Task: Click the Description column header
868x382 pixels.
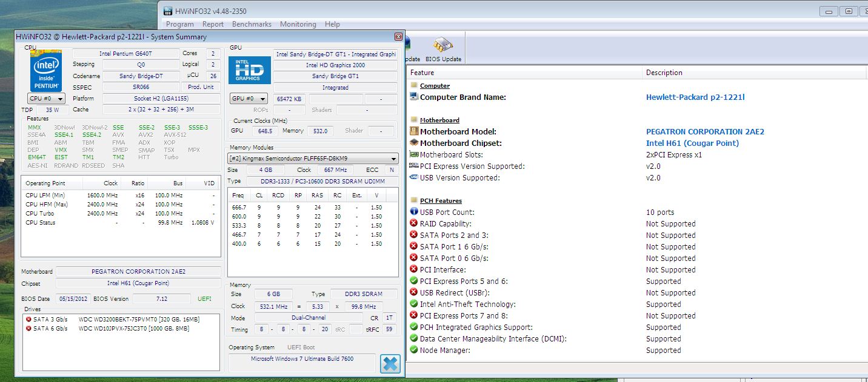Action: [x=755, y=73]
